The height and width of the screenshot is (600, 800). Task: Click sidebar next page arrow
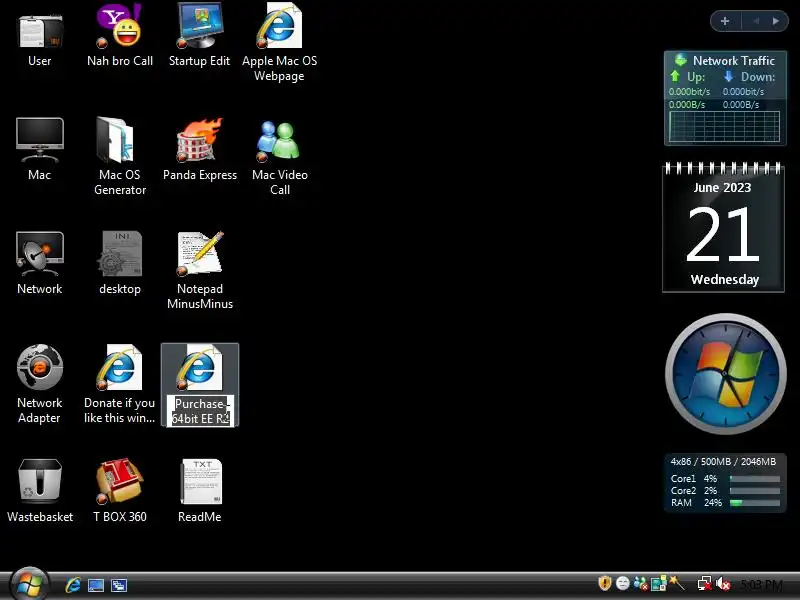pos(776,21)
